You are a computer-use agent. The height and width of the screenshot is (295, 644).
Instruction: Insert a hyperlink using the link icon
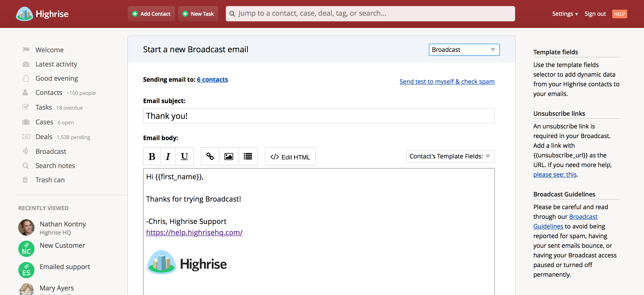pos(210,156)
